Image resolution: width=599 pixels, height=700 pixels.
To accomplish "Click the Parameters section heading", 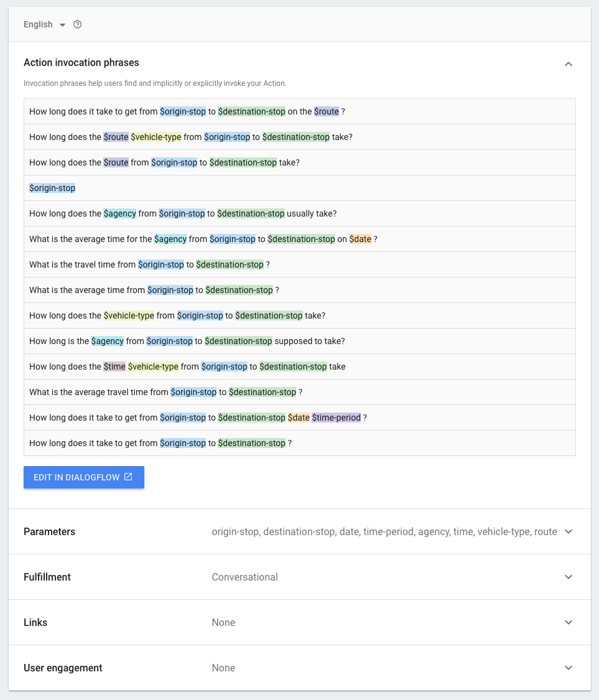I will click(50, 532).
